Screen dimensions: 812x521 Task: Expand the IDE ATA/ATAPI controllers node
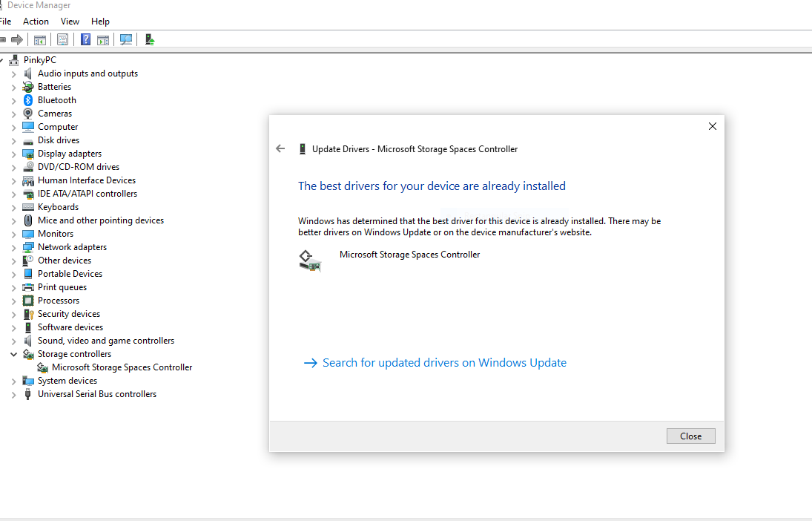point(14,194)
